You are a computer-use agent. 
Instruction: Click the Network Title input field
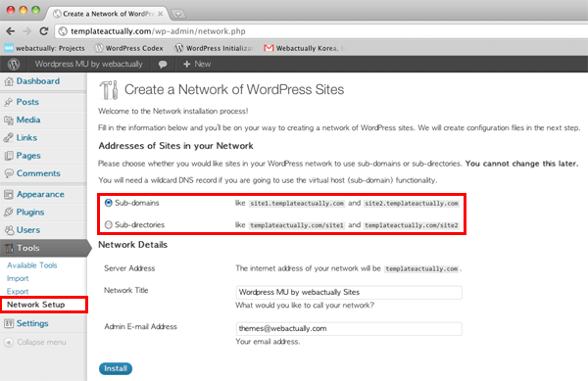[349, 292]
